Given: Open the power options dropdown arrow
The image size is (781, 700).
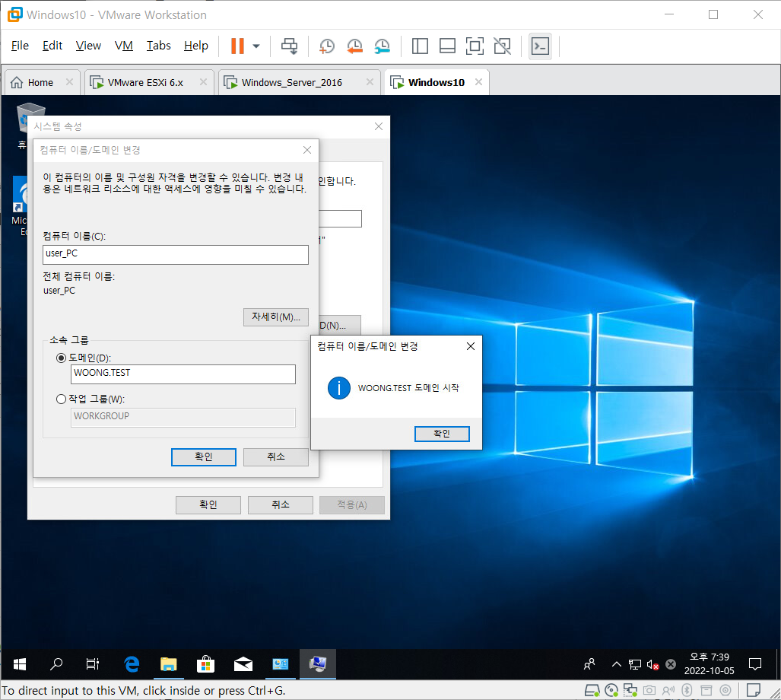Looking at the screenshot, I should coord(256,46).
